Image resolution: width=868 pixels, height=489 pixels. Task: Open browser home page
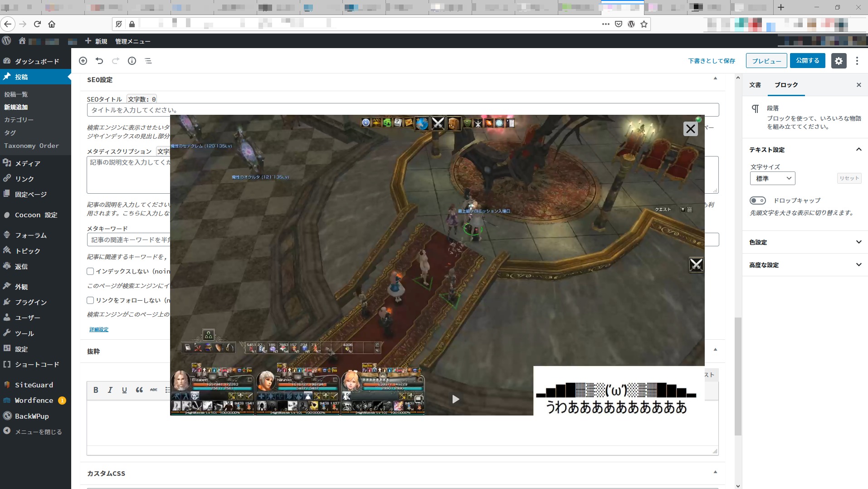coord(52,24)
